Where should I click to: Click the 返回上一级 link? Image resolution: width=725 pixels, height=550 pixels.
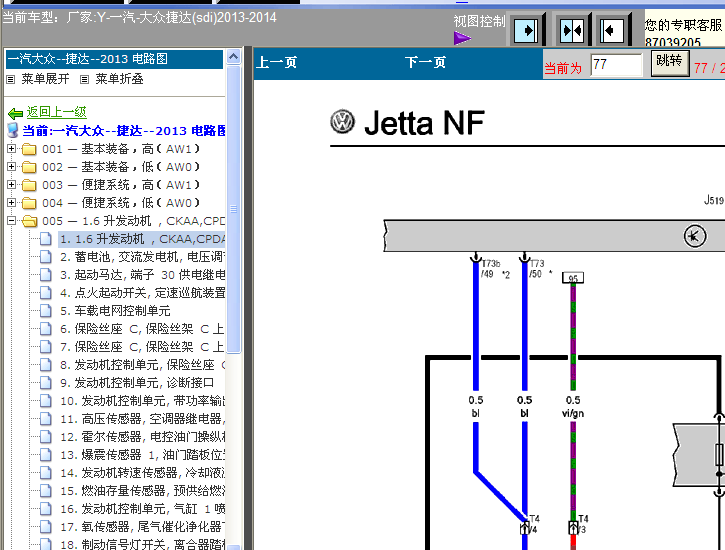tap(56, 112)
